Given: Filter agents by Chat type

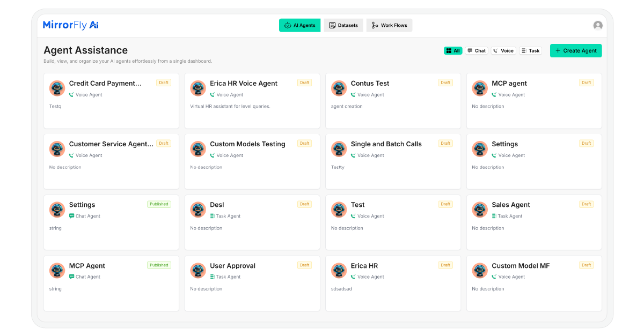Looking at the screenshot, I should 476,51.
